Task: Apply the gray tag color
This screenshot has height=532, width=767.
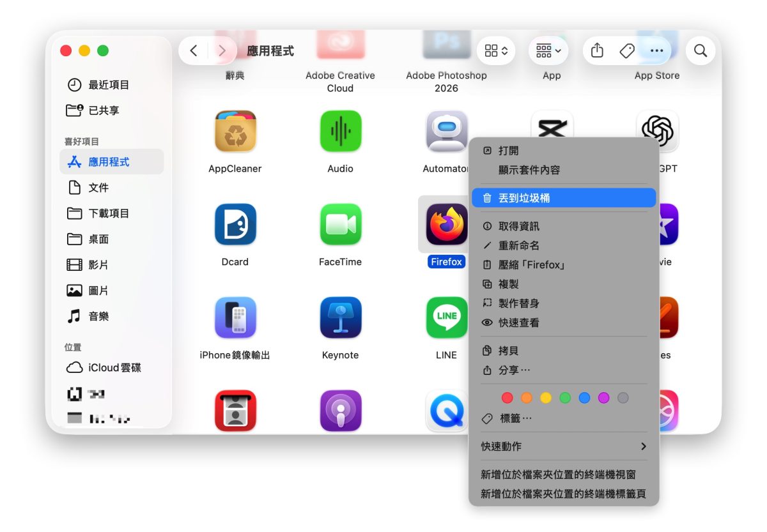Action: [x=623, y=398]
